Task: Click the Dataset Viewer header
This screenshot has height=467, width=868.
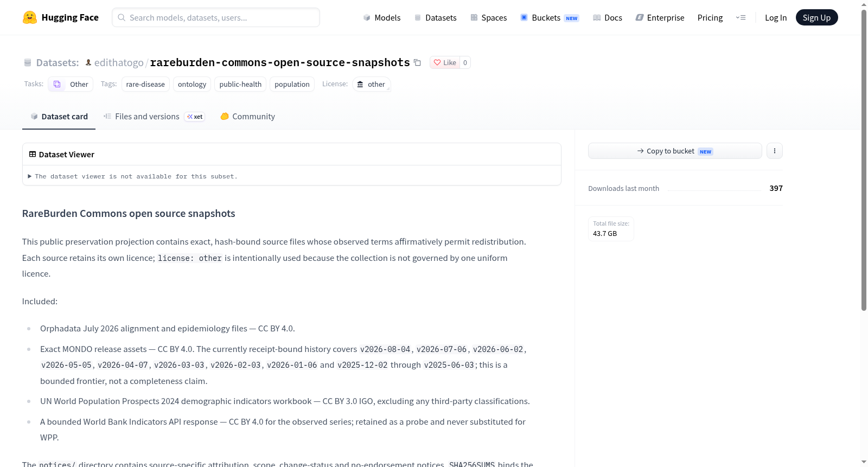Action: point(292,154)
